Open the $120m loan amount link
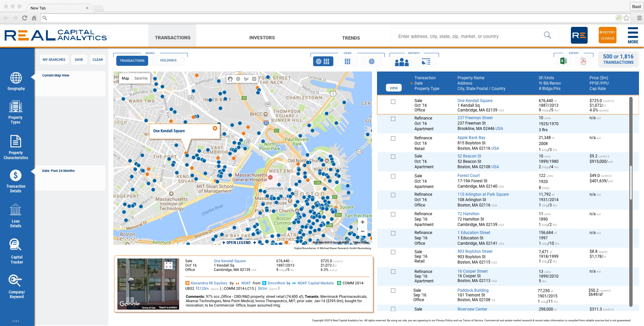This screenshot has height=326, width=644. point(203,288)
